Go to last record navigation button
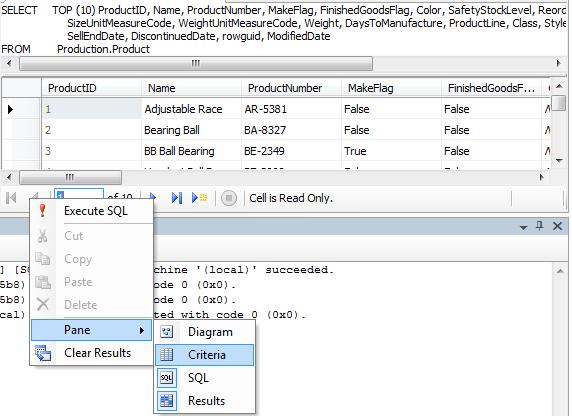 (177, 198)
